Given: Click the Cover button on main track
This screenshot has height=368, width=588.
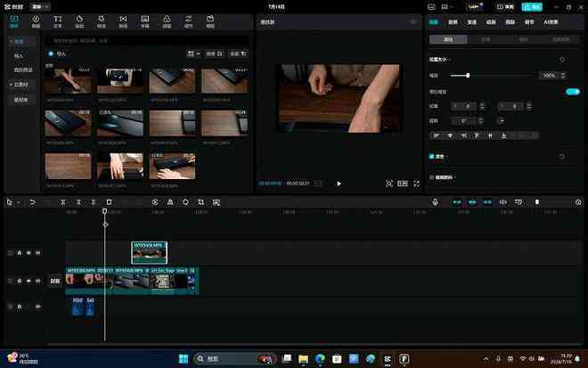Looking at the screenshot, I should (55, 281).
